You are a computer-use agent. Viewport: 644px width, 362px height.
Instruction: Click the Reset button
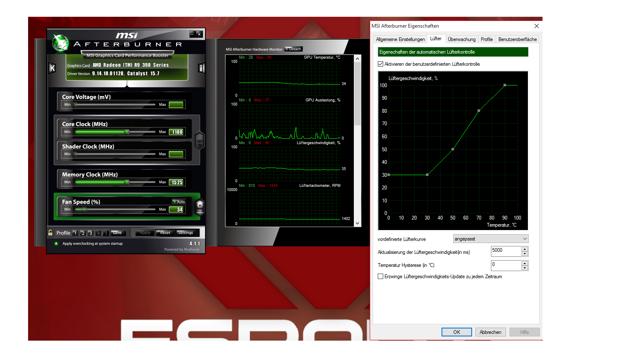click(x=165, y=233)
